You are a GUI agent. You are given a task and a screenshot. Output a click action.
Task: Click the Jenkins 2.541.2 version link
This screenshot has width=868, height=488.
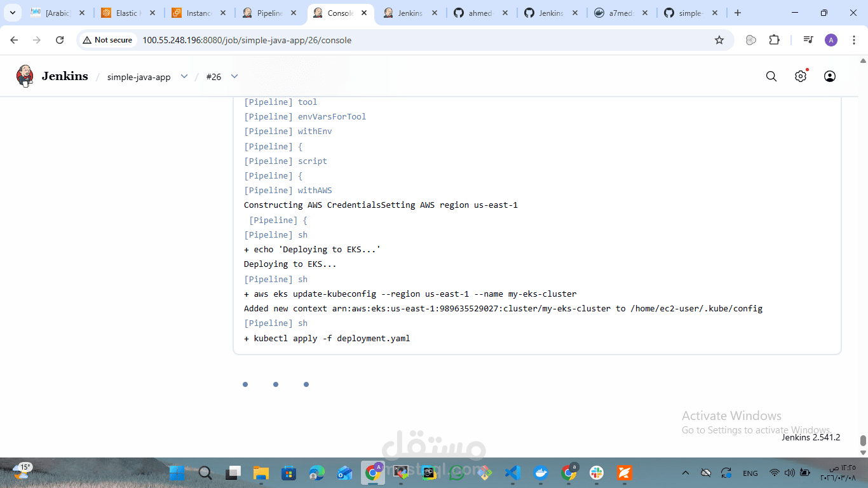pos(811,437)
